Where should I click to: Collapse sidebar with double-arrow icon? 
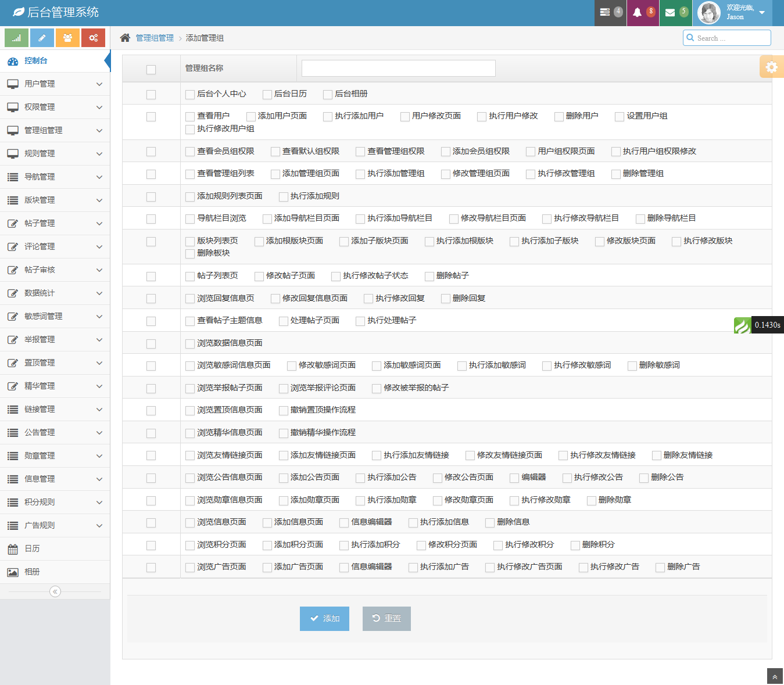pyautogui.click(x=55, y=591)
